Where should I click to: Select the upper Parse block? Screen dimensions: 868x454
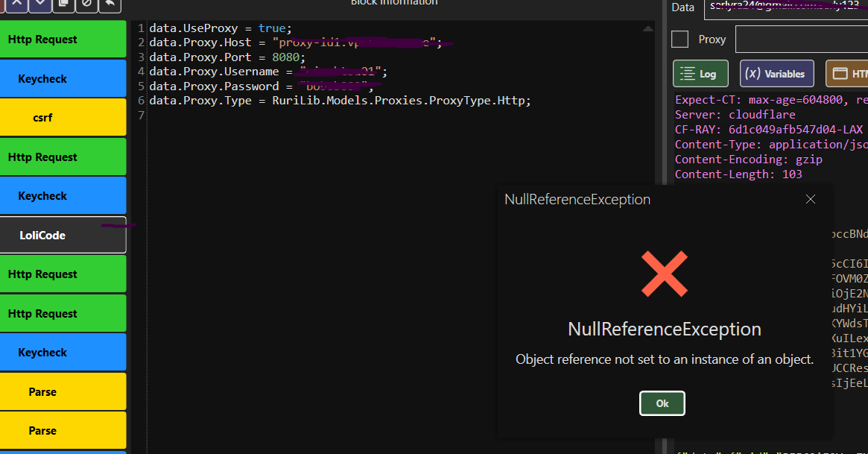63,391
